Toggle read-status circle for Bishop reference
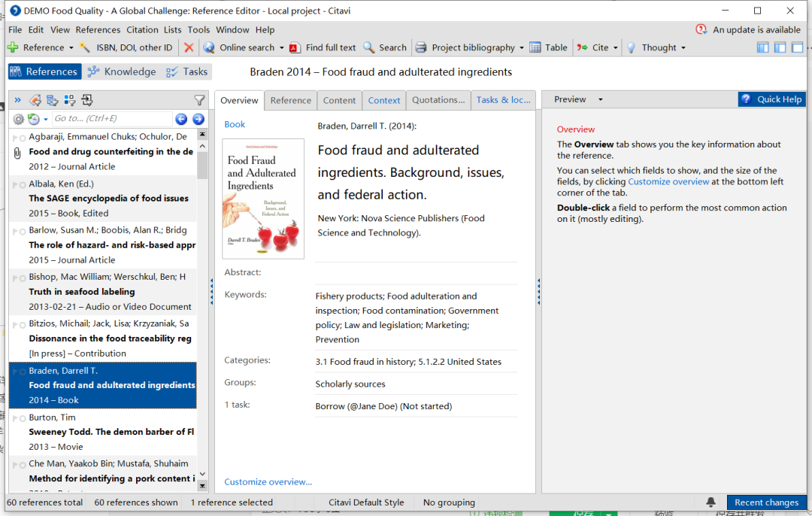 pos(23,278)
